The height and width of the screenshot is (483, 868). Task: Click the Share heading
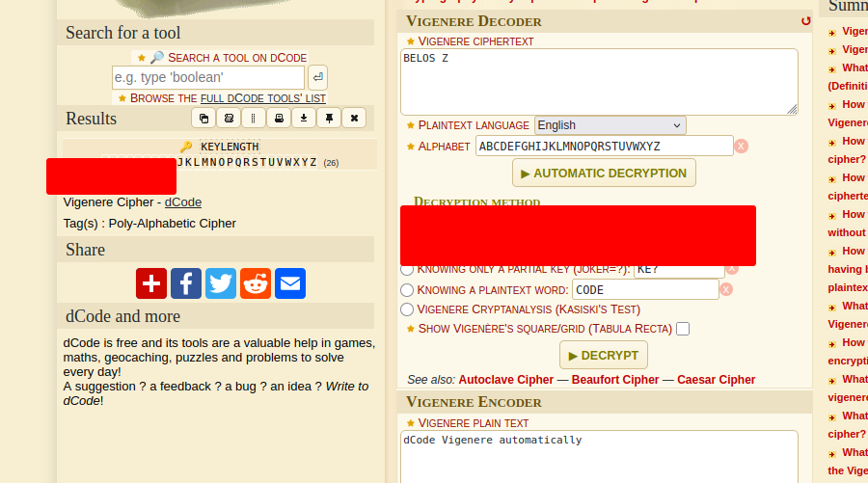pyautogui.click(x=85, y=250)
